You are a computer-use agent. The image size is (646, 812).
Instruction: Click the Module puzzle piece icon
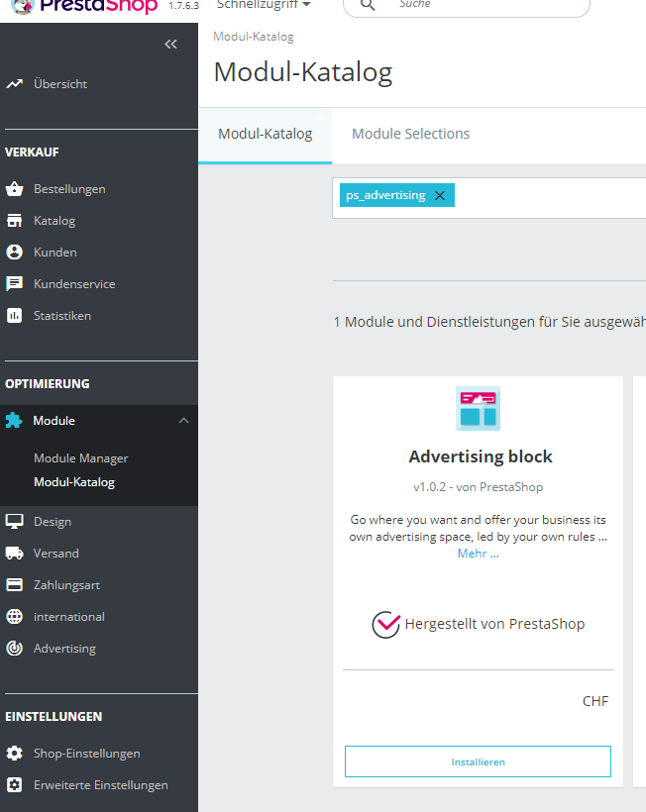click(14, 420)
